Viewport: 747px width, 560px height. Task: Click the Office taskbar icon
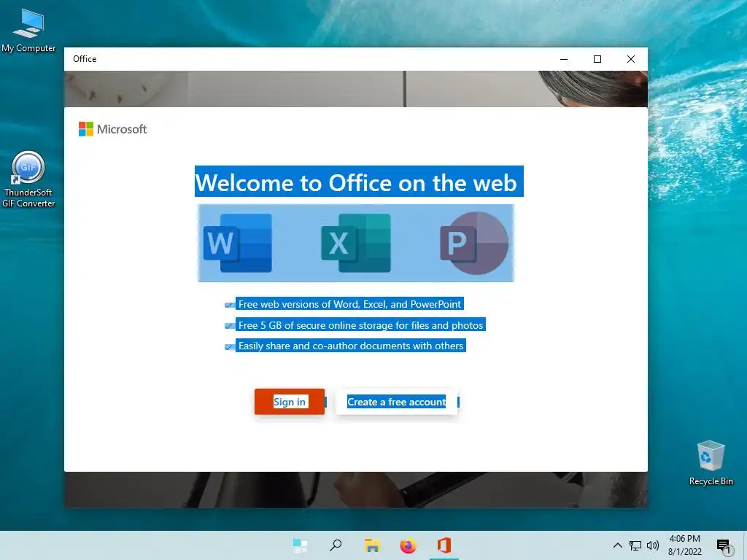tap(444, 545)
